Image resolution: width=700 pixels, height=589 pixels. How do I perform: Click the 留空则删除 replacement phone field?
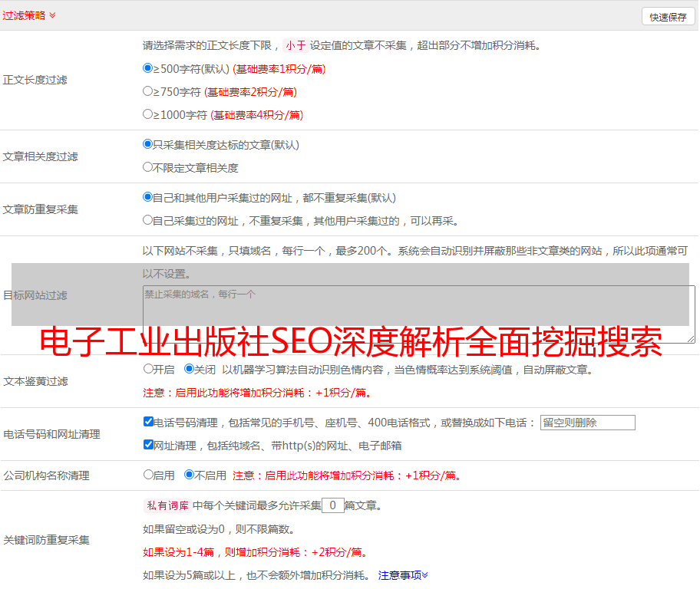pyautogui.click(x=587, y=423)
